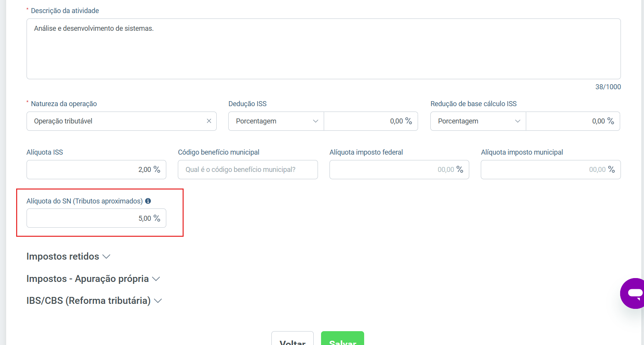Click the Redução de base cálculo ISS value field
Image resolution: width=644 pixels, height=345 pixels.
tap(573, 121)
